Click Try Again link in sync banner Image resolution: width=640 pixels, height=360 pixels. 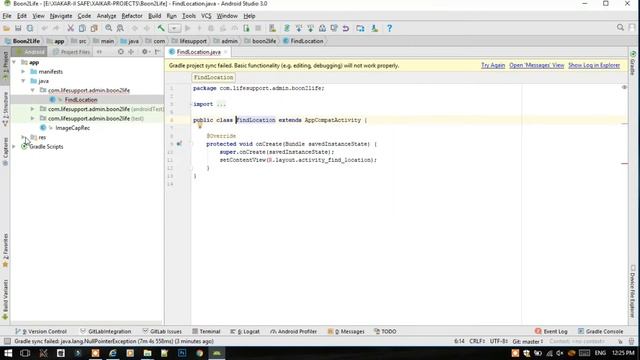(493, 65)
